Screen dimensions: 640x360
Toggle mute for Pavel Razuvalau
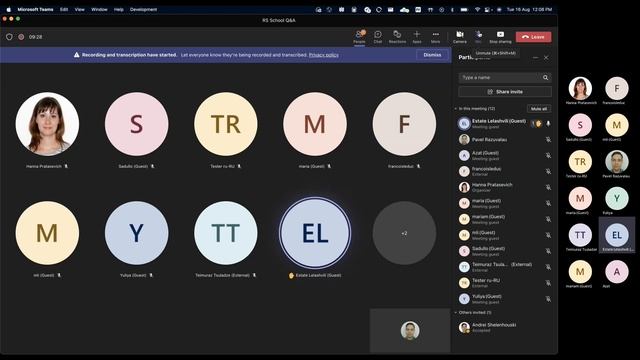coord(548,140)
